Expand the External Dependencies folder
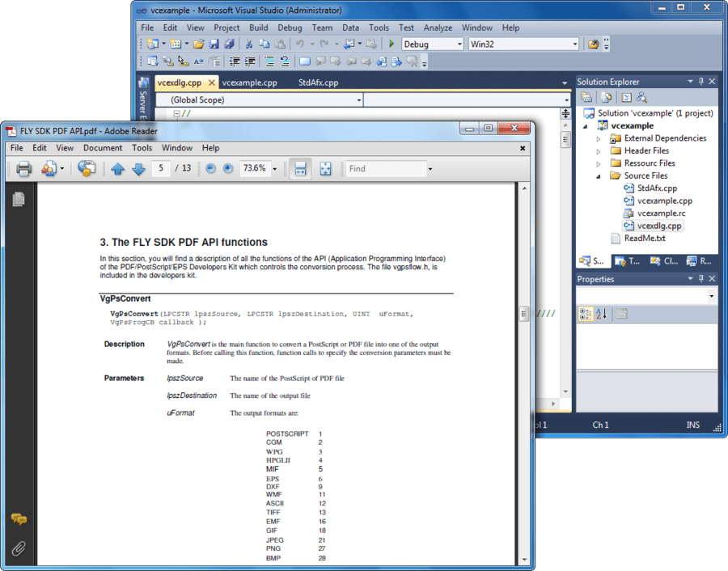 tap(599, 138)
